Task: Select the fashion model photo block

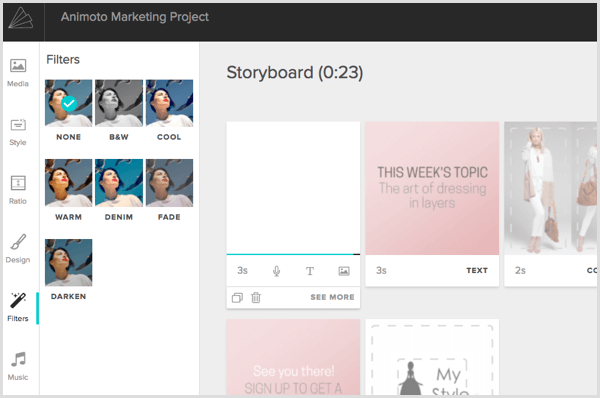Action: click(x=550, y=188)
